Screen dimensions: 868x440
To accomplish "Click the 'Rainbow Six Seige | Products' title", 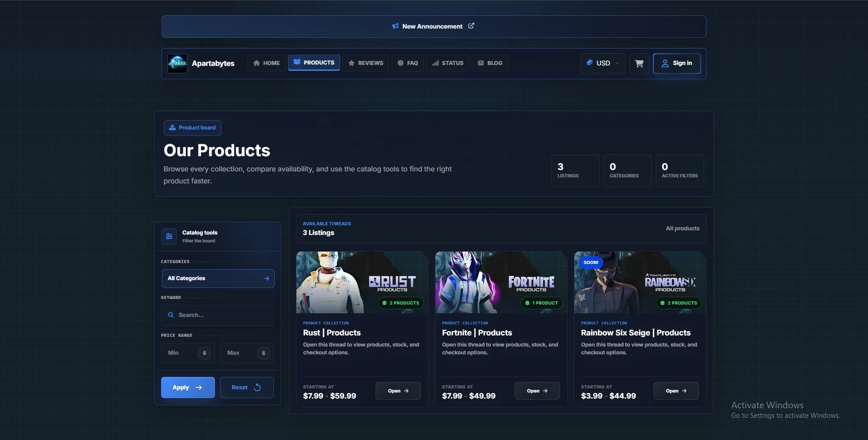I will (x=636, y=333).
